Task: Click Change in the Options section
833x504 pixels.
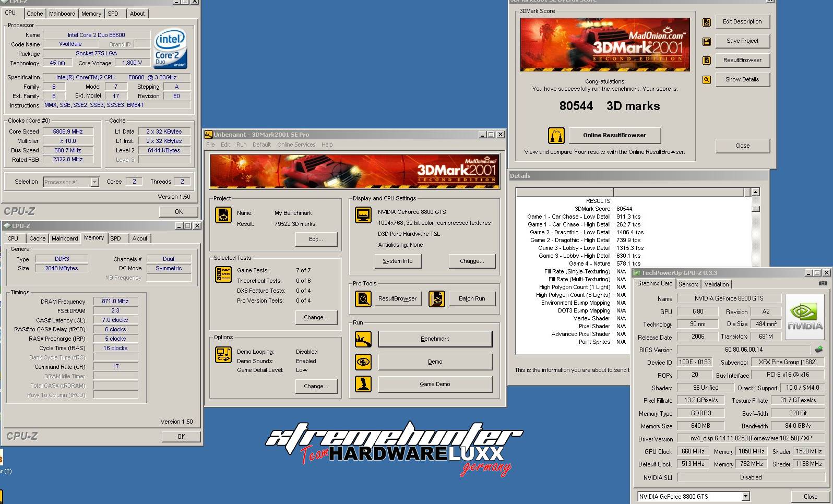Action: (316, 387)
